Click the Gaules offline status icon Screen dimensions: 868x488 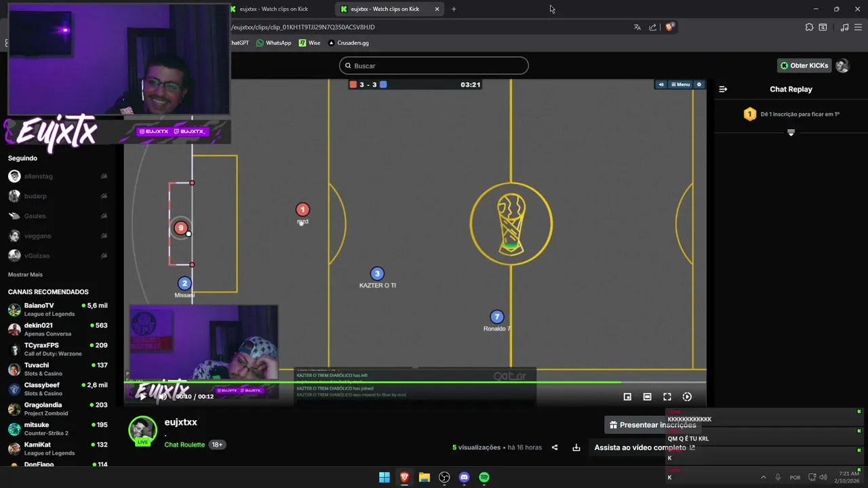(104, 216)
